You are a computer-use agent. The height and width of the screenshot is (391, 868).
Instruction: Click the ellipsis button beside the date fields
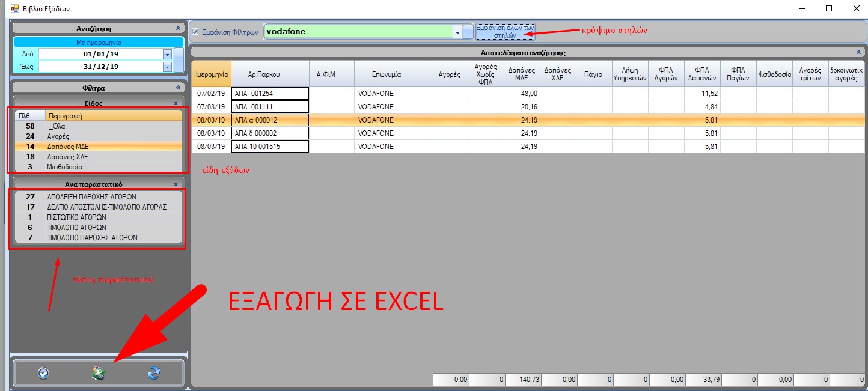(179, 61)
